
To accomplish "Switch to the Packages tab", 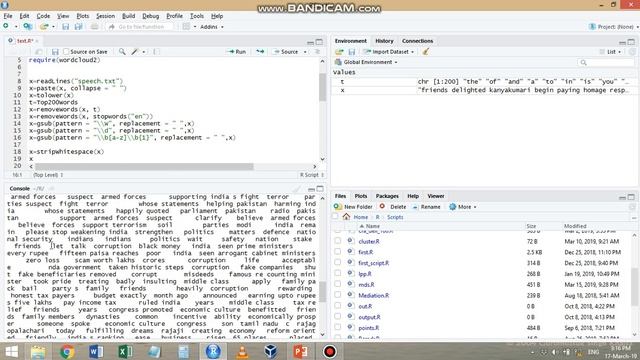I will tap(387, 196).
